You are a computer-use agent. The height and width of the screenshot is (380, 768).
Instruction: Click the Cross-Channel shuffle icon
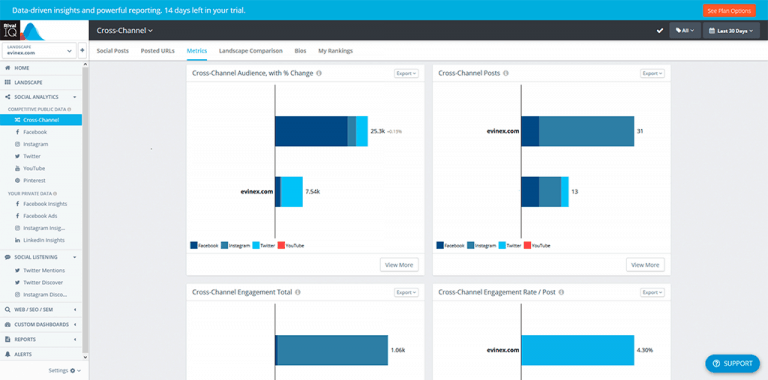click(x=17, y=120)
